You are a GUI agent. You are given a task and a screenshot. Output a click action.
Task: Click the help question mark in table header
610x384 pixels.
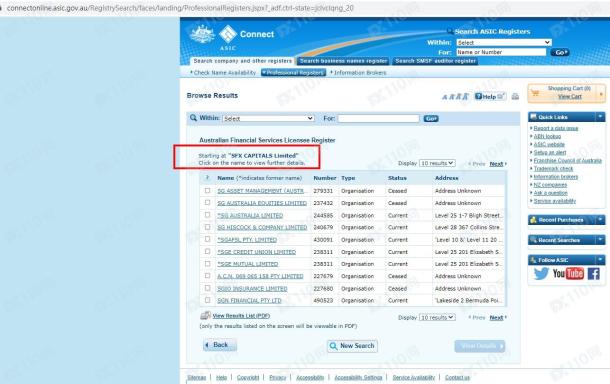click(x=207, y=177)
